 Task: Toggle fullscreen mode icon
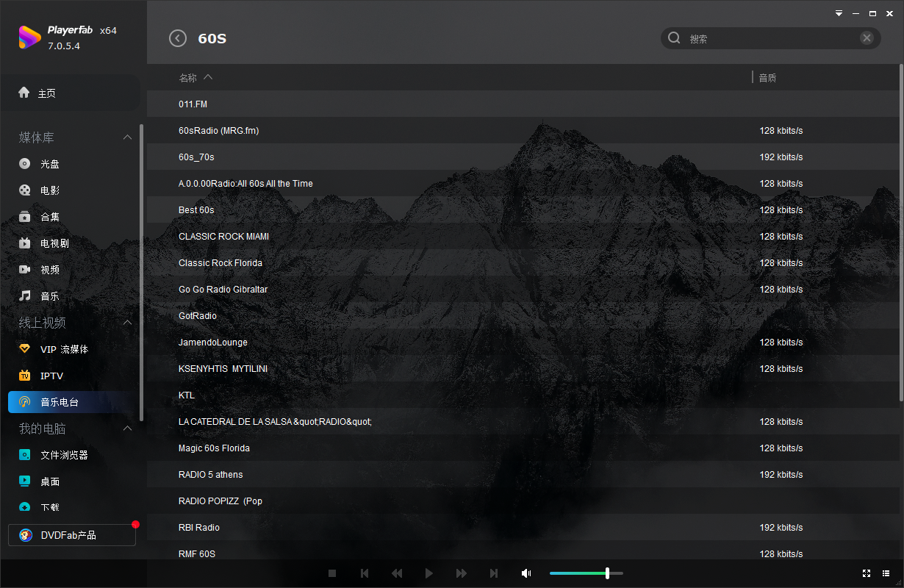(867, 573)
